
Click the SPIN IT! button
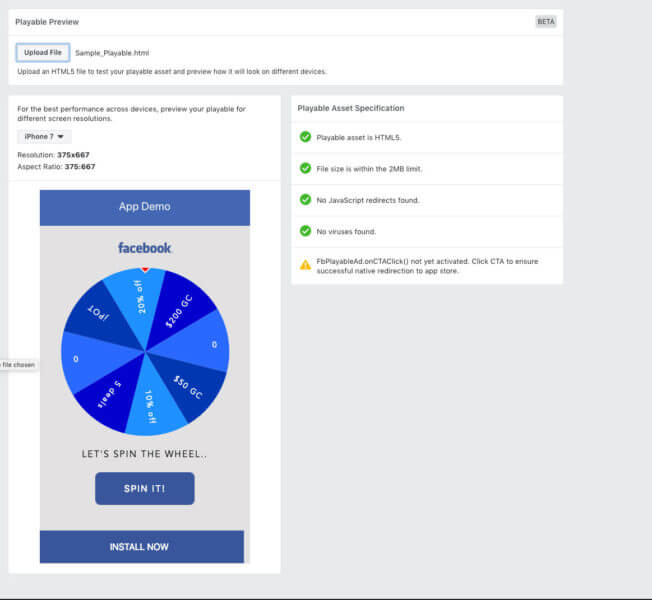(145, 489)
